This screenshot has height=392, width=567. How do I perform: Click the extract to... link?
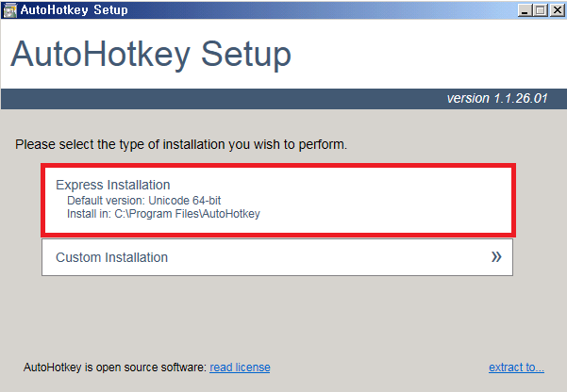tap(516, 367)
